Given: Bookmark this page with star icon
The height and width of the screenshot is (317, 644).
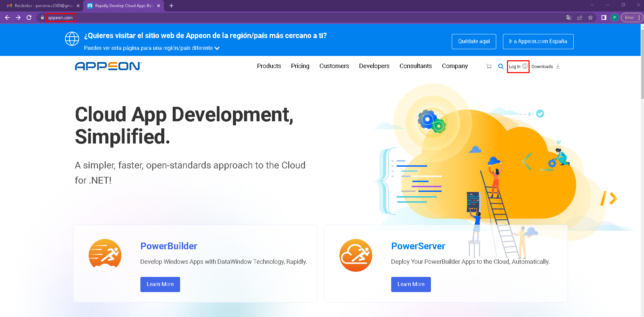Looking at the screenshot, I should click(590, 18).
